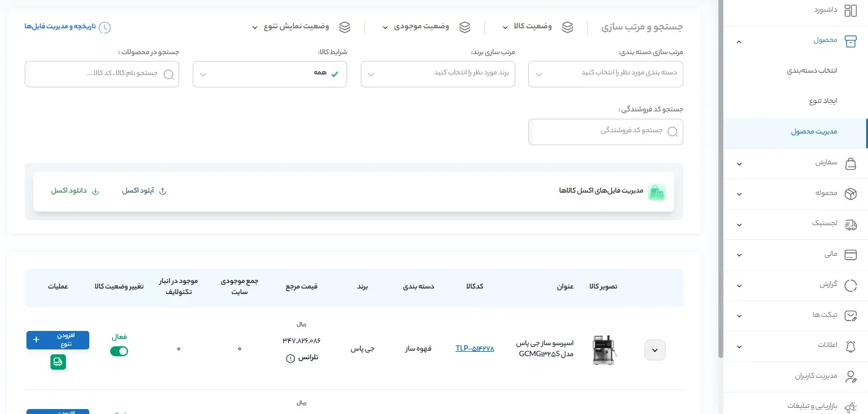Select ایجاد تنوع in sidebar submenu
The width and height of the screenshot is (868, 414).
(x=823, y=101)
